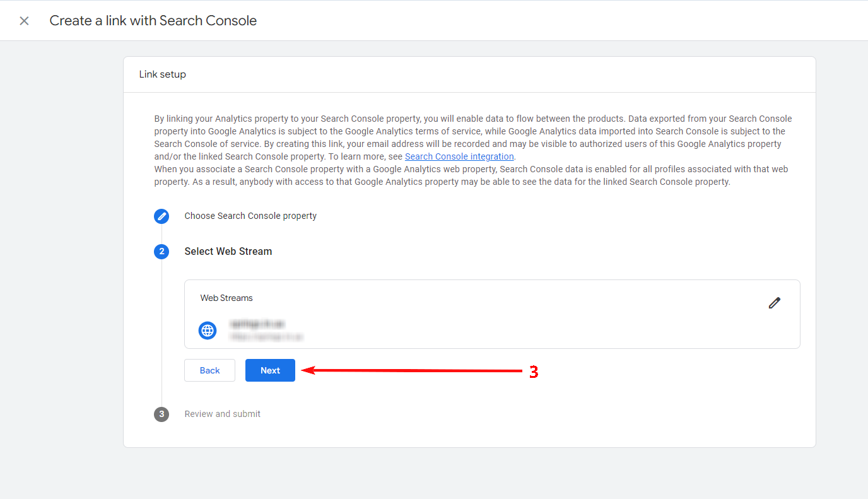Select the web stream globe icon
The width and height of the screenshot is (868, 499).
pyautogui.click(x=208, y=330)
